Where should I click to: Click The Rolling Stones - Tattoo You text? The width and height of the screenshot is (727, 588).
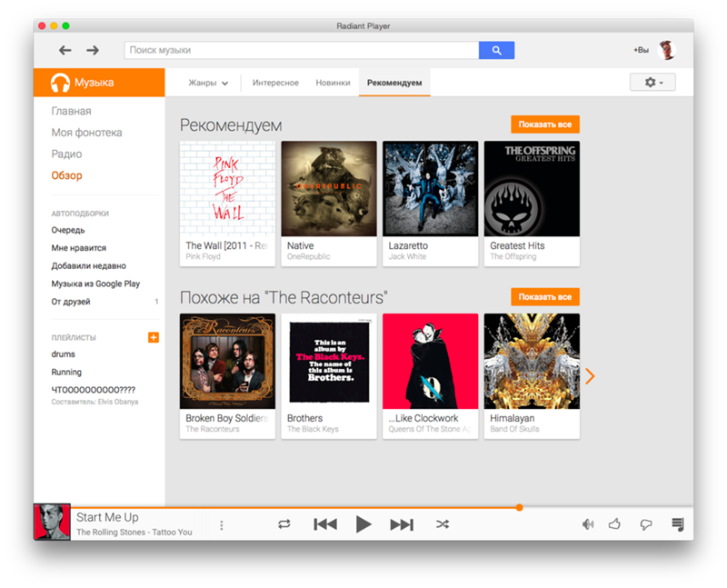click(x=134, y=532)
